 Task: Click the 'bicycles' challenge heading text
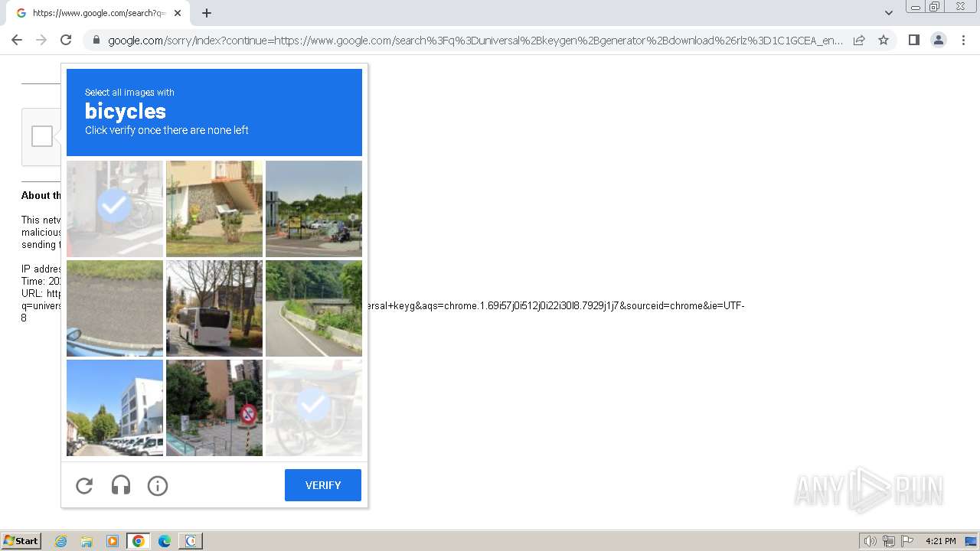coord(126,111)
